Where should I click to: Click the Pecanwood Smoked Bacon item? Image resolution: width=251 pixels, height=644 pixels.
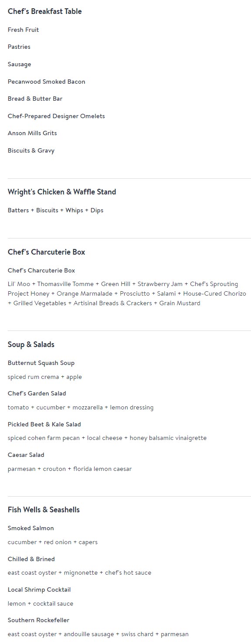(46, 82)
